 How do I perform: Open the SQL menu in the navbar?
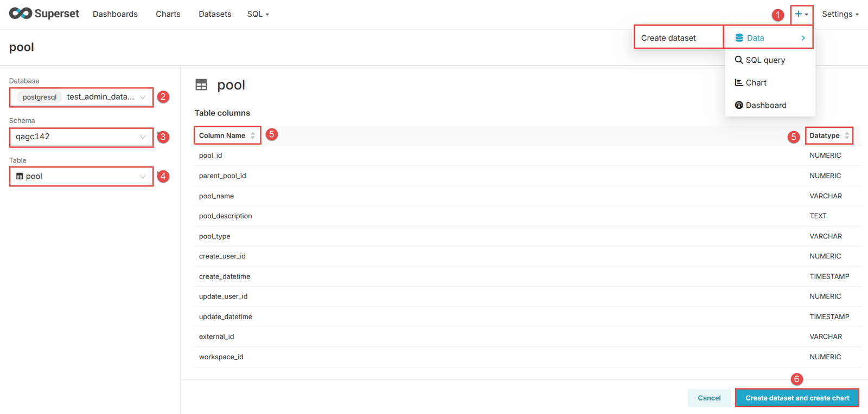click(x=258, y=14)
